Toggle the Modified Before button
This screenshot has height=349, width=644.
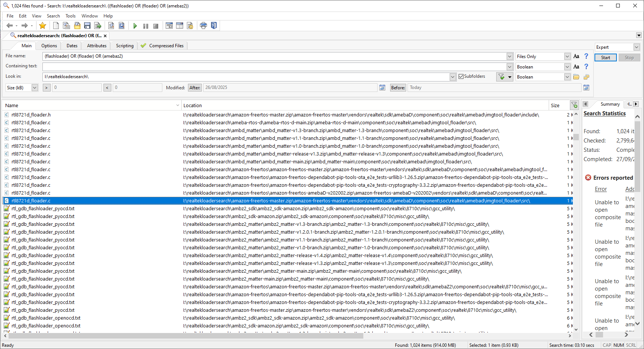[x=398, y=88]
